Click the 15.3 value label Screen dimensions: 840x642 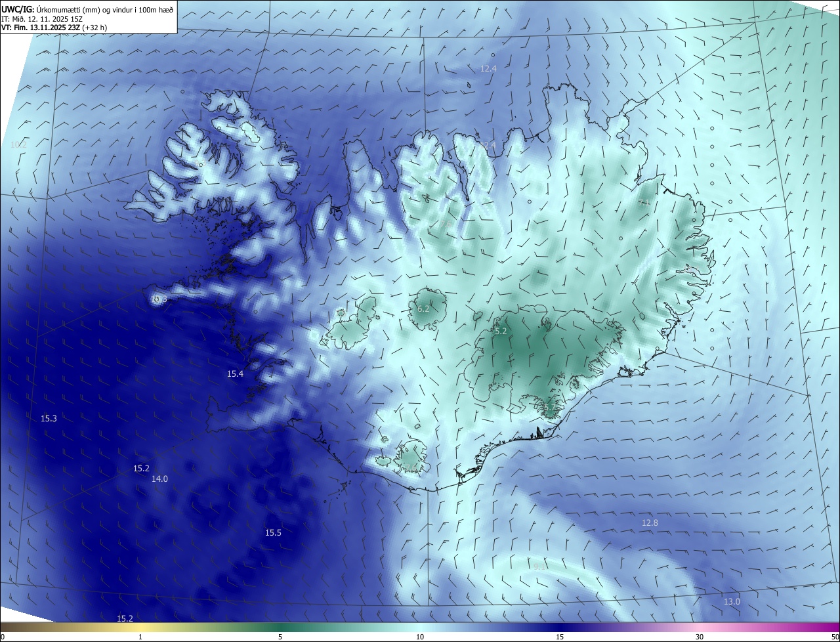[x=49, y=418]
